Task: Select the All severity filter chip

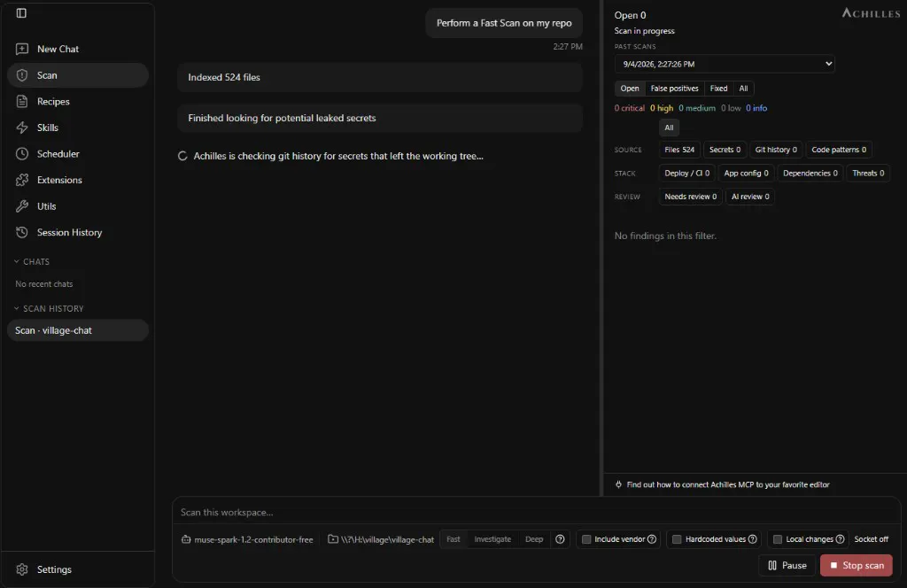Action: (669, 128)
